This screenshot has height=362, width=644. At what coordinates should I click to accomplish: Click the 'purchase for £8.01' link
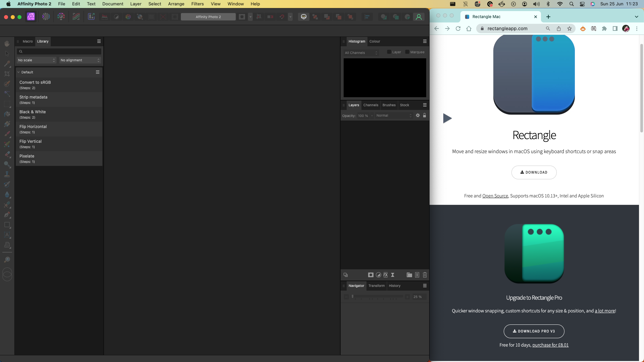[550, 345]
